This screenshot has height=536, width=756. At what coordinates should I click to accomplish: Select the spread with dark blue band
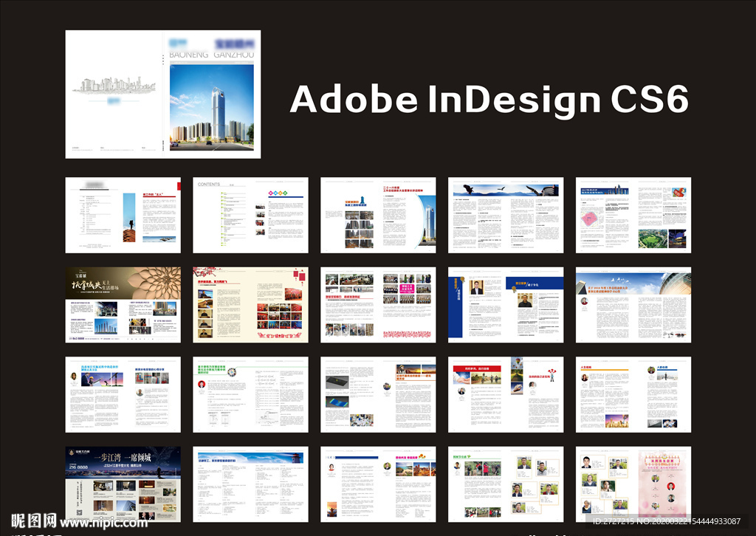click(x=506, y=305)
